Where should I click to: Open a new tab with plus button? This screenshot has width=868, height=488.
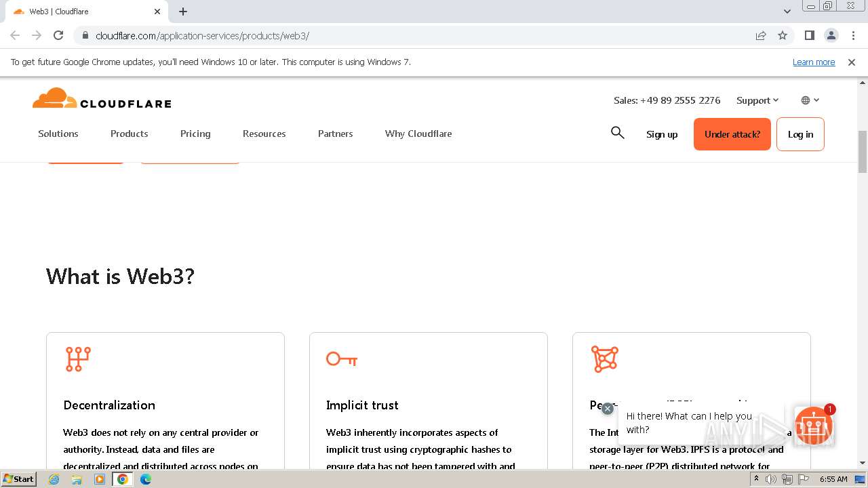183,12
